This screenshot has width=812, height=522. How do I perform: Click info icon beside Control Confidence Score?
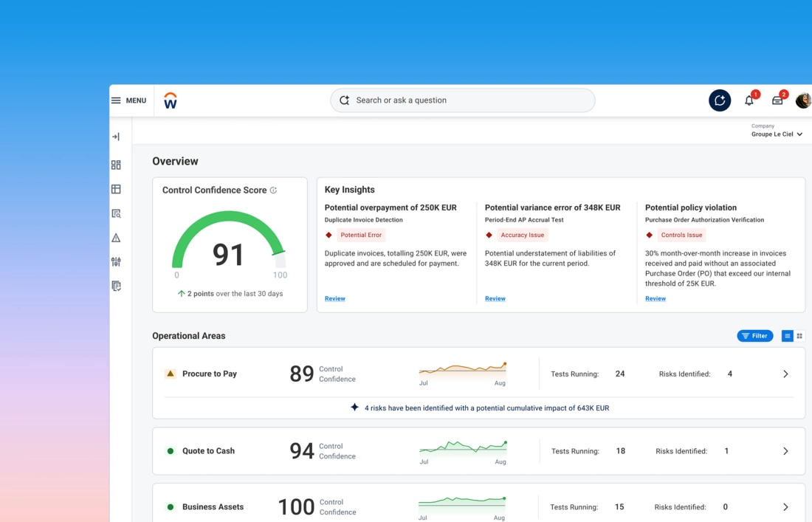click(x=273, y=190)
